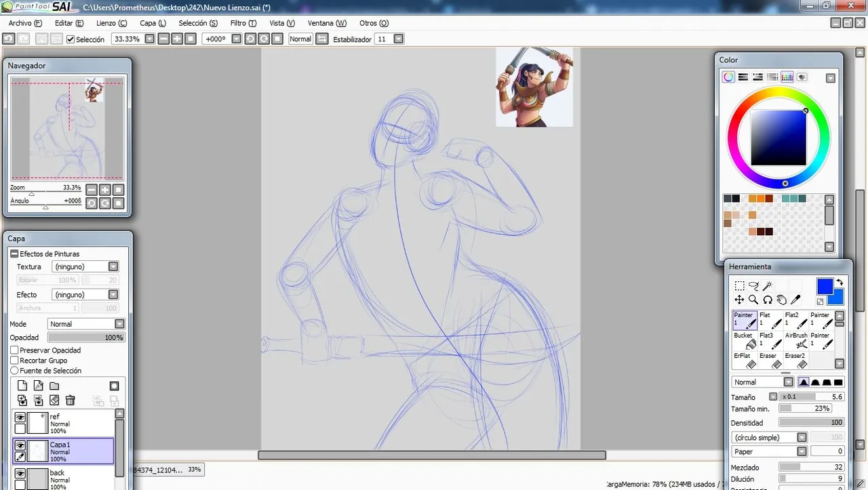Hide the ref layer
Image resolution: width=868 pixels, height=490 pixels.
pyautogui.click(x=20, y=417)
